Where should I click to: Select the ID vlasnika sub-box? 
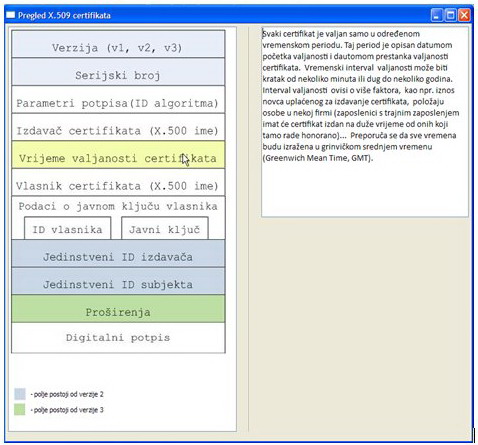point(68,228)
